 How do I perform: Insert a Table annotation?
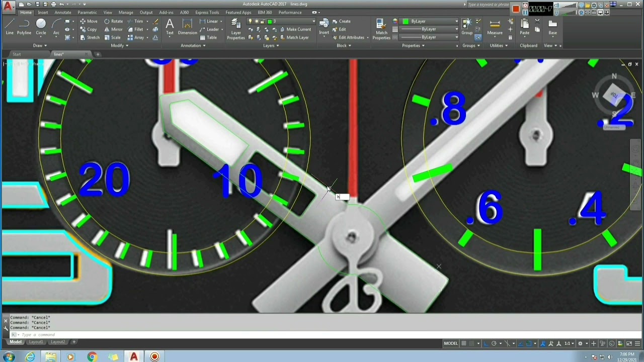pyautogui.click(x=209, y=37)
